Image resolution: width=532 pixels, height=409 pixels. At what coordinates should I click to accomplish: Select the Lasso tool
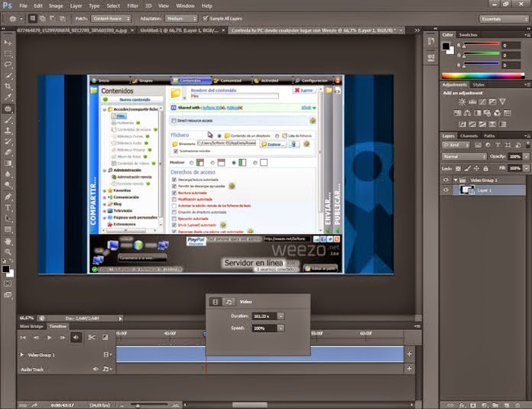coord(8,64)
